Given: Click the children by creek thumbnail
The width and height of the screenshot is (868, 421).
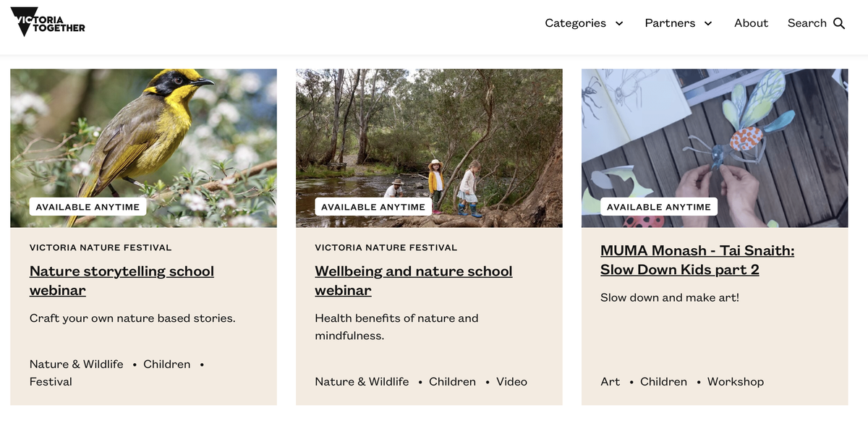Looking at the screenshot, I should pos(429,137).
